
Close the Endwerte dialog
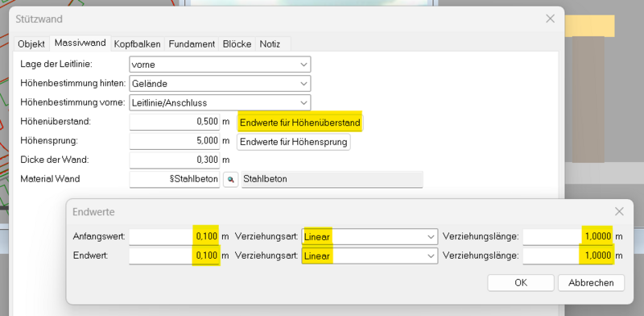click(x=619, y=212)
